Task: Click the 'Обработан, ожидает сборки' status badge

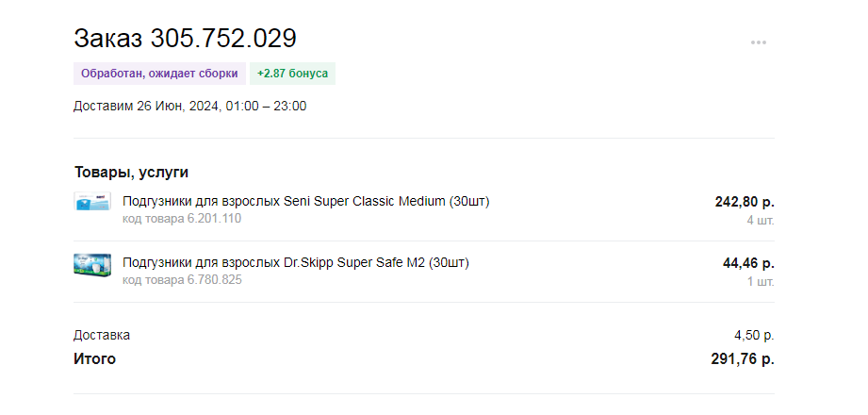Action: pyautogui.click(x=159, y=74)
